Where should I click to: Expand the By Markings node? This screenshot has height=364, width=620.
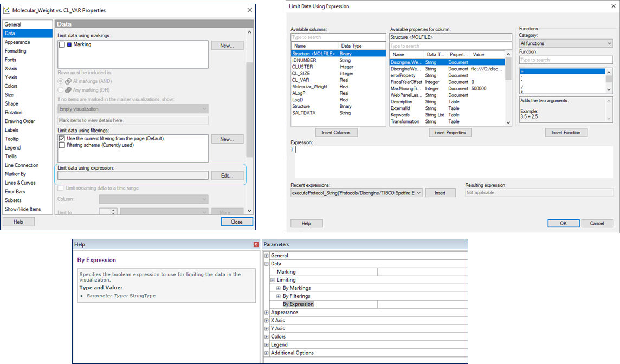(279, 288)
